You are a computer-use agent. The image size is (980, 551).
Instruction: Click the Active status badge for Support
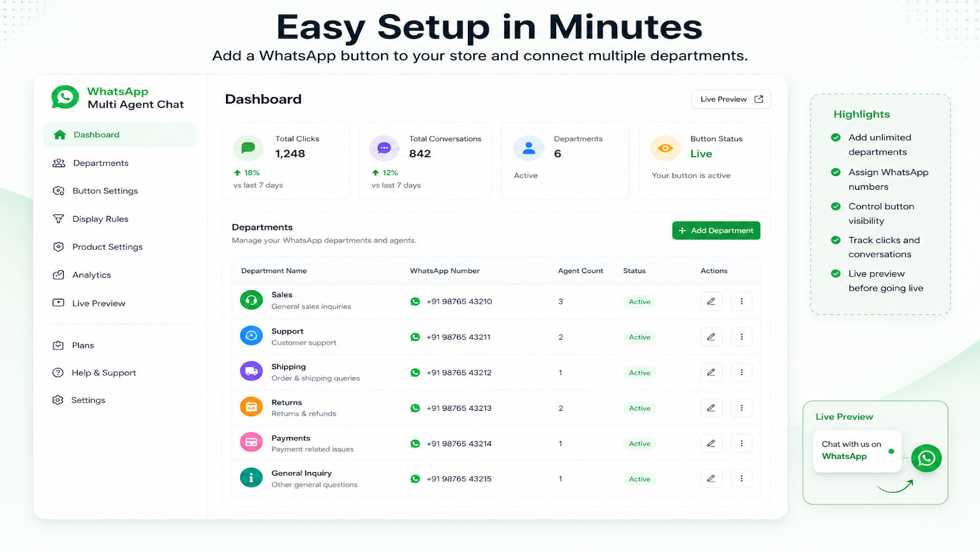click(x=639, y=337)
